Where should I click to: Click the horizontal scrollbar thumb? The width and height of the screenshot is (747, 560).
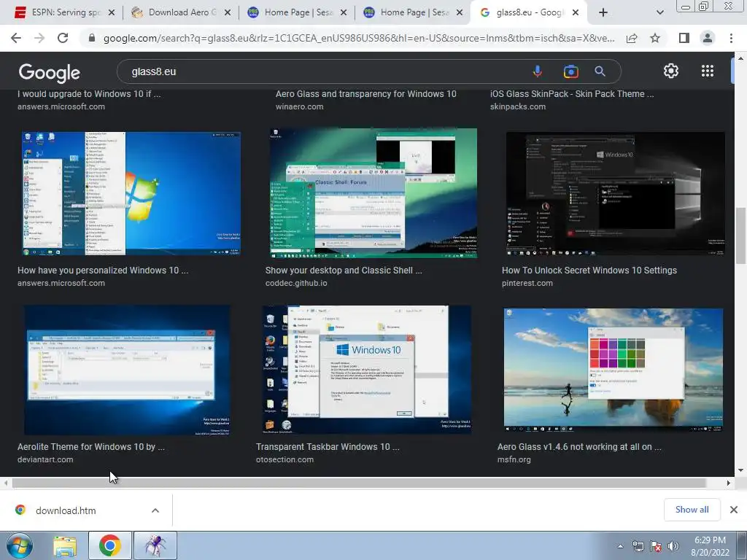pyautogui.click(x=359, y=483)
